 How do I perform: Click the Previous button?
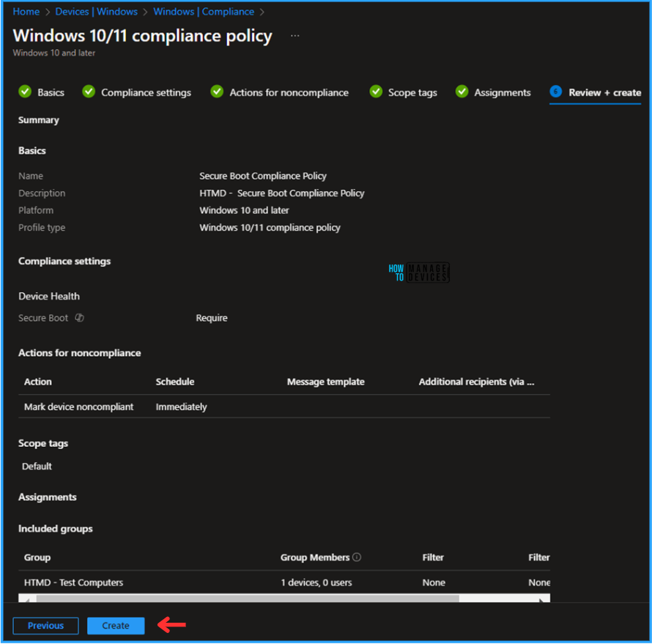pos(45,626)
